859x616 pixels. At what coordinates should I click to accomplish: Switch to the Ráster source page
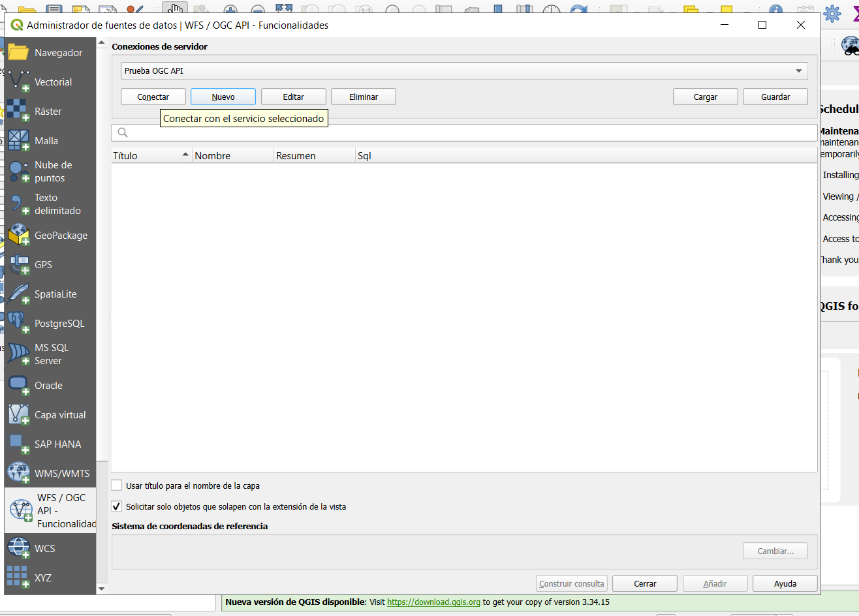50,112
